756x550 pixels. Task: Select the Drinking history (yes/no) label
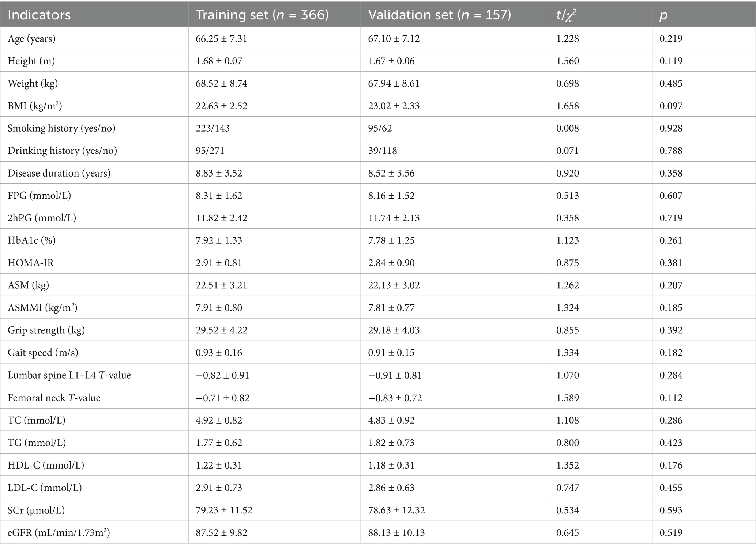[62, 151]
